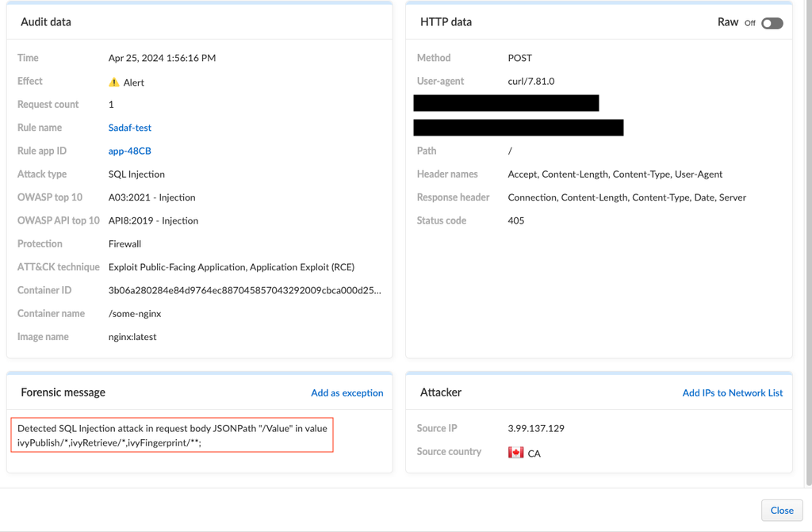This screenshot has width=812, height=532.
Task: Toggle the Raw HTTP data switch
Action: 772,23
